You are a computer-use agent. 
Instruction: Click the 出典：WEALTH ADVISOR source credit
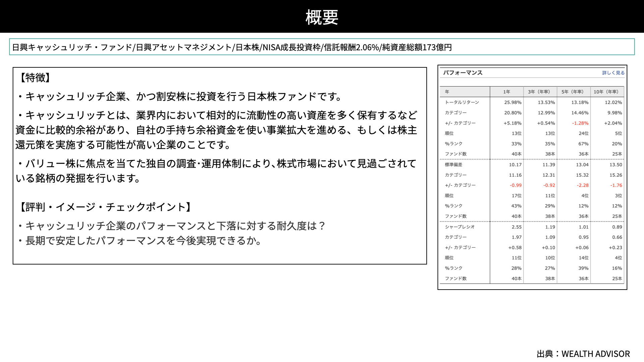tap(583, 354)
